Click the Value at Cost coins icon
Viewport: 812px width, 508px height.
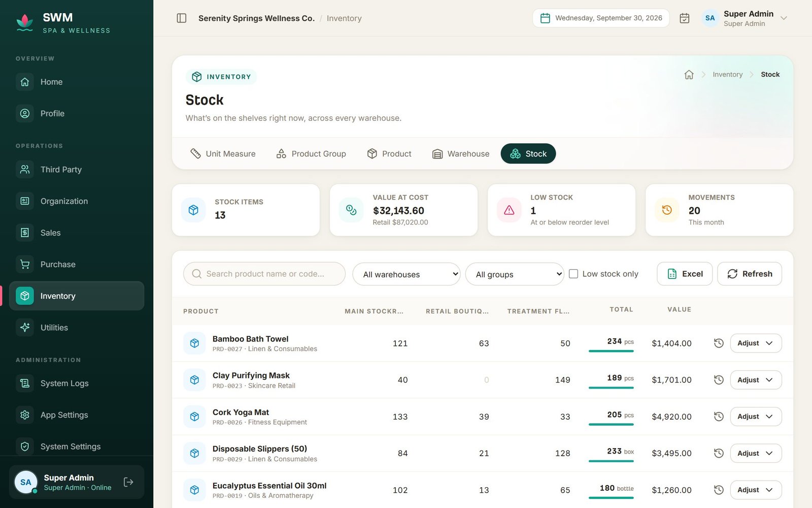(x=351, y=210)
